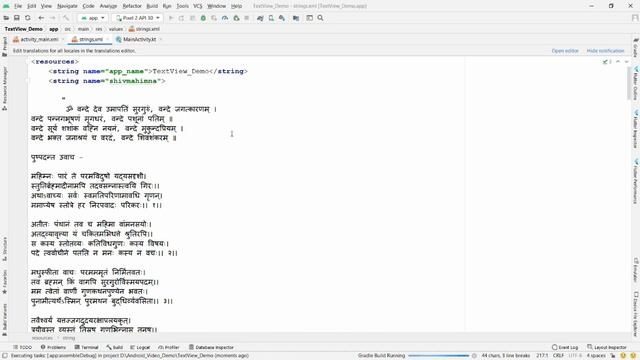
Task: Click the Open editor link
Action: tap(565, 51)
